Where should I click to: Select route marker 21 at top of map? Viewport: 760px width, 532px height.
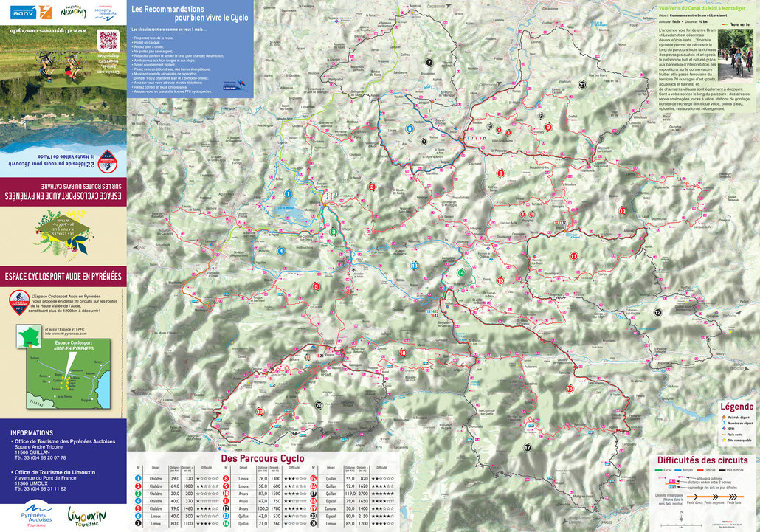pyautogui.click(x=583, y=84)
